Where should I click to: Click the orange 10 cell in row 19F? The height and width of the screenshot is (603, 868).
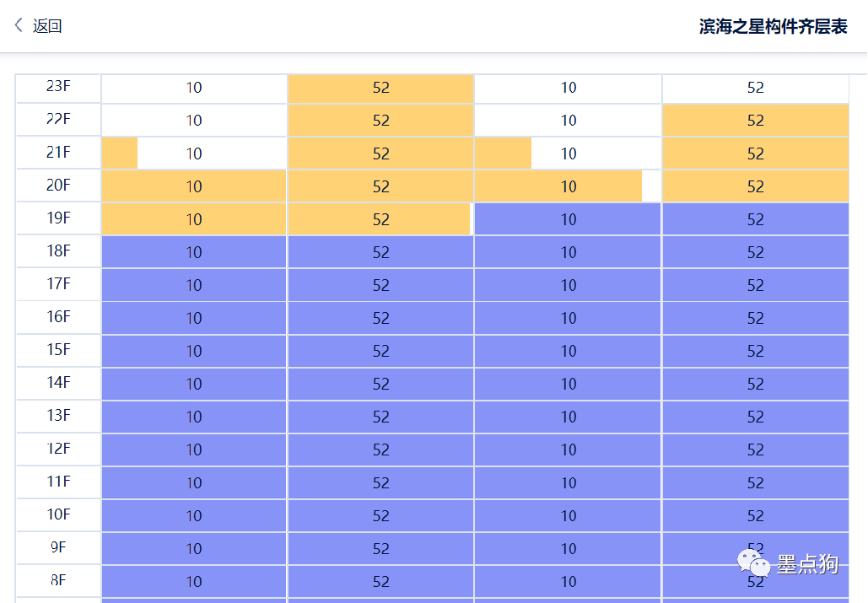click(x=194, y=219)
